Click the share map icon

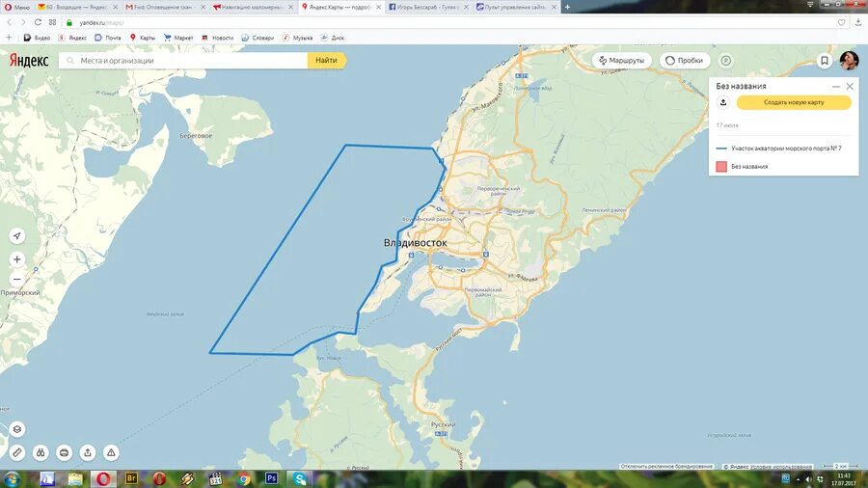(x=88, y=452)
